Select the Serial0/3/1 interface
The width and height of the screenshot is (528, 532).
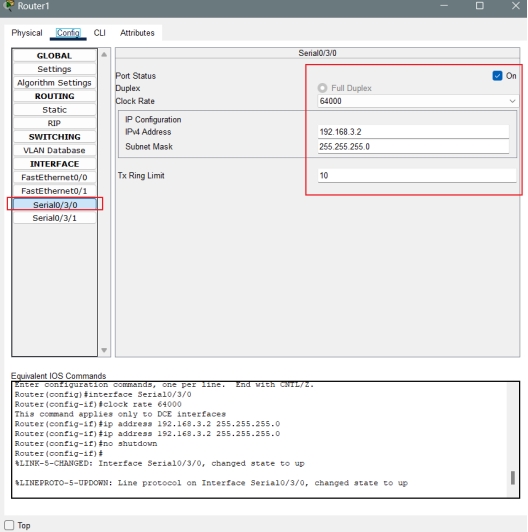[54, 218]
